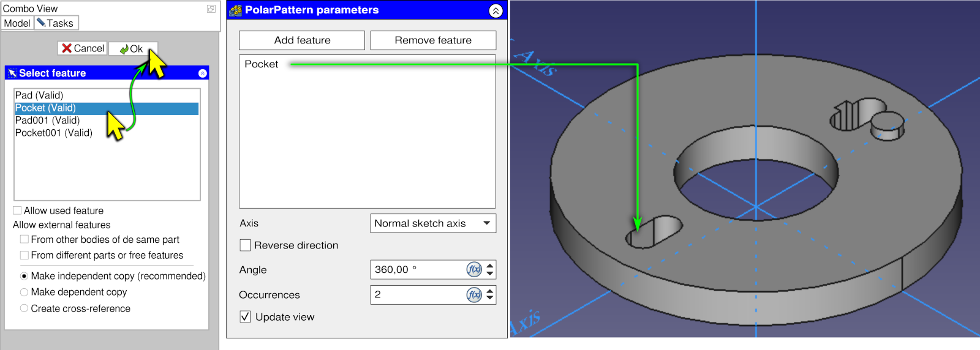The height and width of the screenshot is (350, 980).
Task: Select Pocket (Valid) in feature list
Action: point(107,108)
